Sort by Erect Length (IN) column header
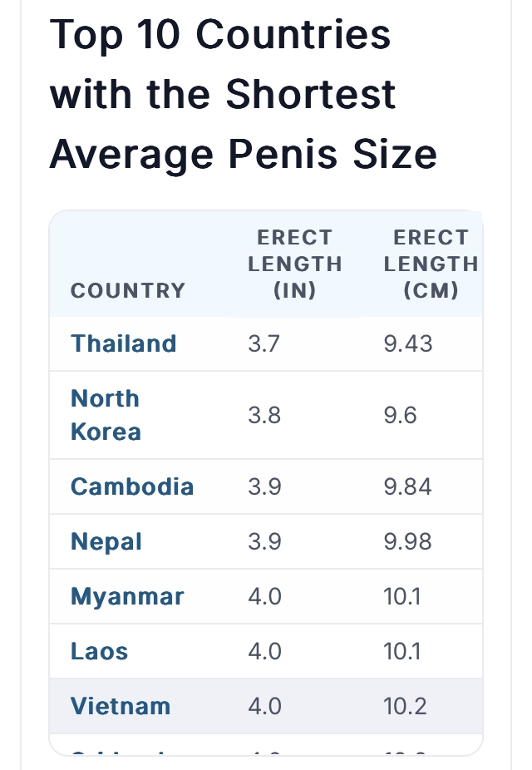The image size is (532, 770). 294,264
